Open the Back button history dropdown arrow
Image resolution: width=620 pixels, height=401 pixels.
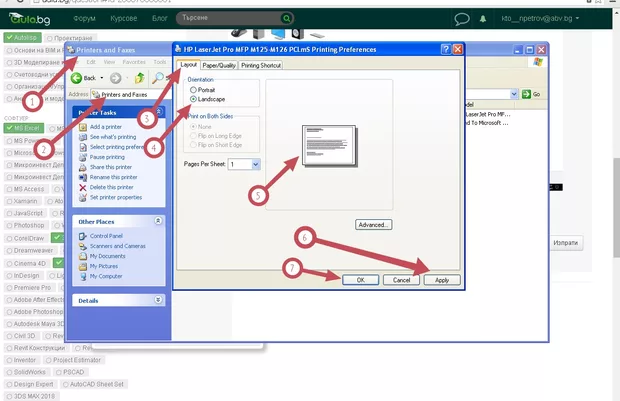point(102,78)
